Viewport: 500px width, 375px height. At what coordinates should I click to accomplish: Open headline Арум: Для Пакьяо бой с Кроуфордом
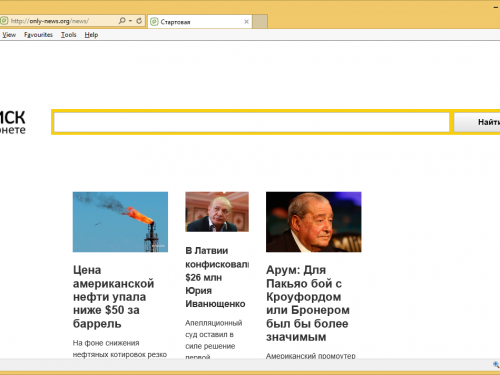point(308,303)
